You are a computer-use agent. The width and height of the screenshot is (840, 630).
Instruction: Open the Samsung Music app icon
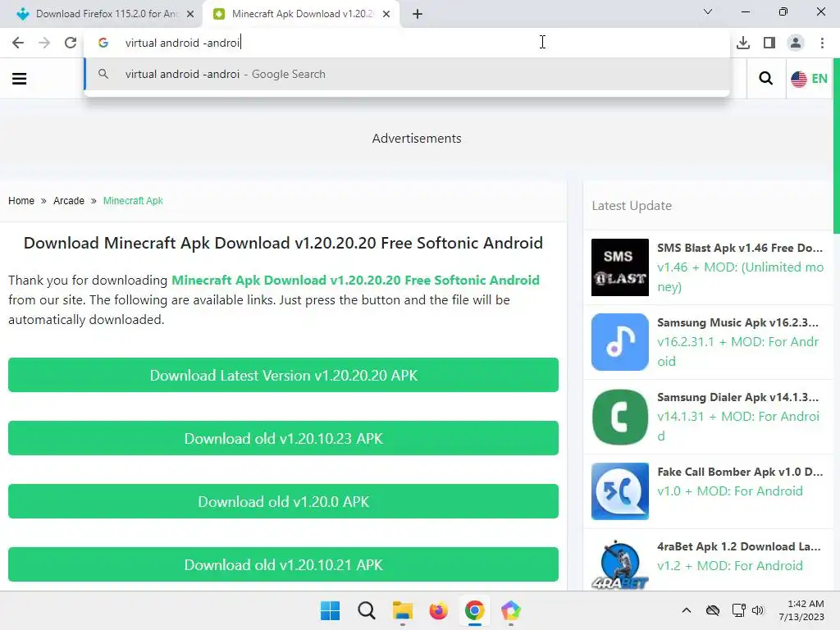click(620, 342)
